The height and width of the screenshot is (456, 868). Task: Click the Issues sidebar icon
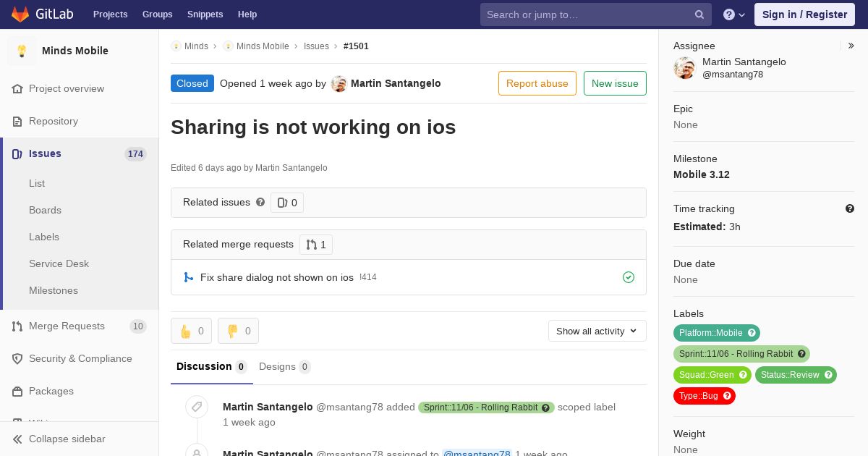tap(17, 154)
